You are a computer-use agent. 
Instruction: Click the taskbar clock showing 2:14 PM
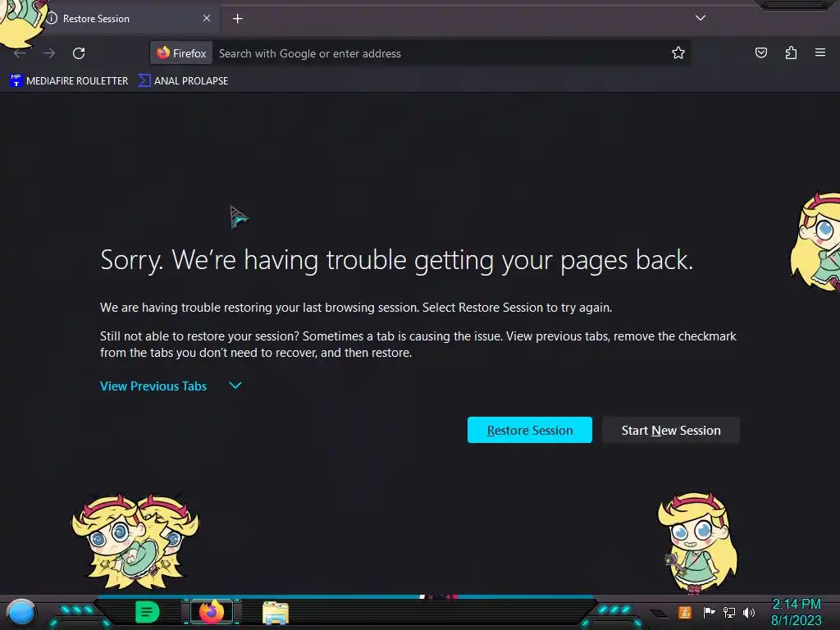796,612
